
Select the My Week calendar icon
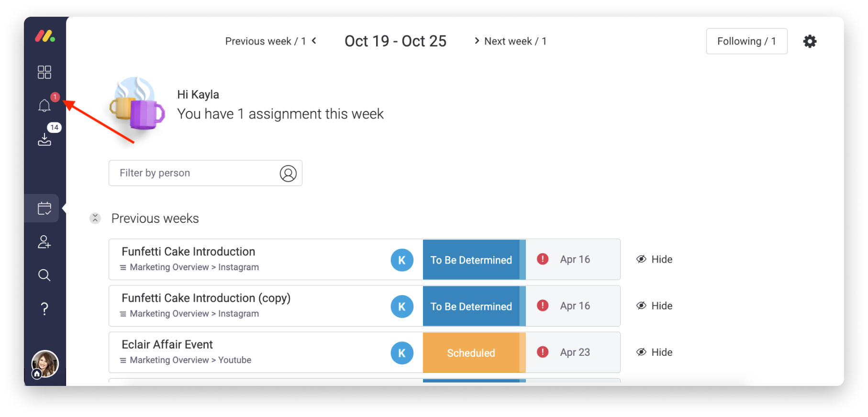tap(45, 208)
